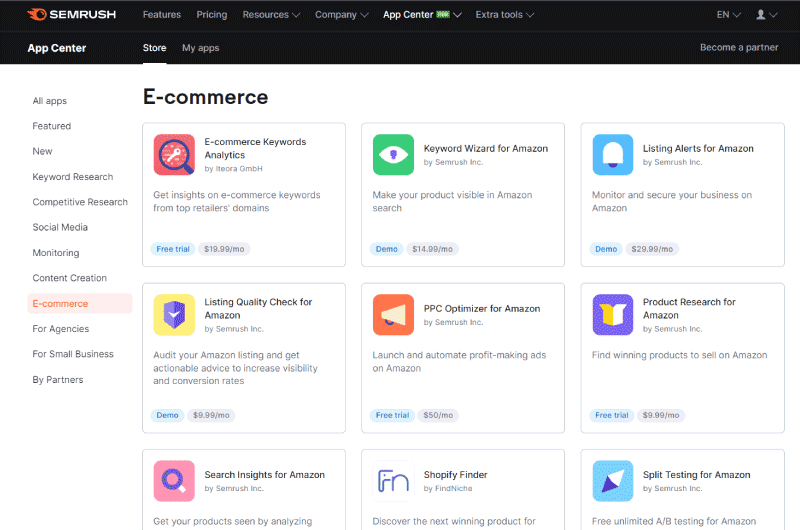The height and width of the screenshot is (530, 800).
Task: Click the $29.99/mo price tag
Action: point(652,249)
